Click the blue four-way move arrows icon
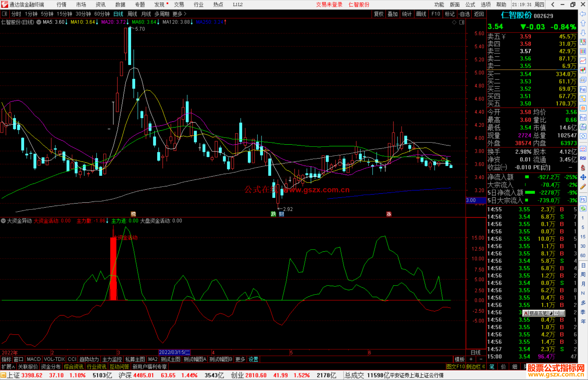The image size is (588, 380). click(x=583, y=177)
